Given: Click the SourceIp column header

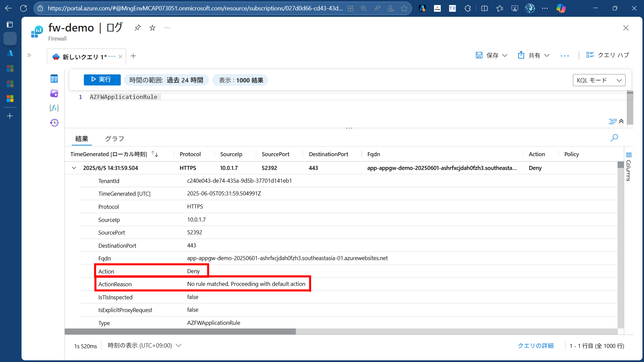Looking at the screenshot, I should tap(231, 154).
